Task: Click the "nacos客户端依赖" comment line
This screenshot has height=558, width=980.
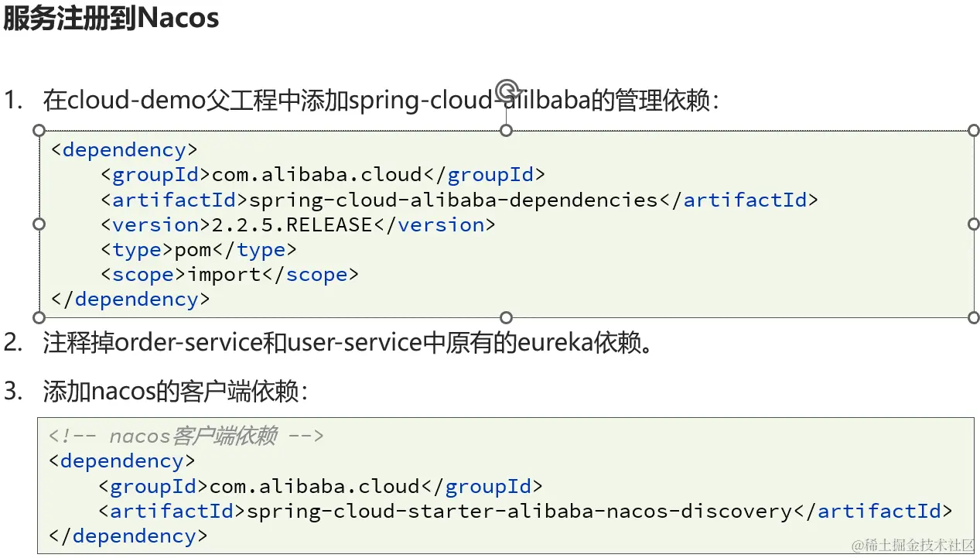Action: tap(186, 436)
